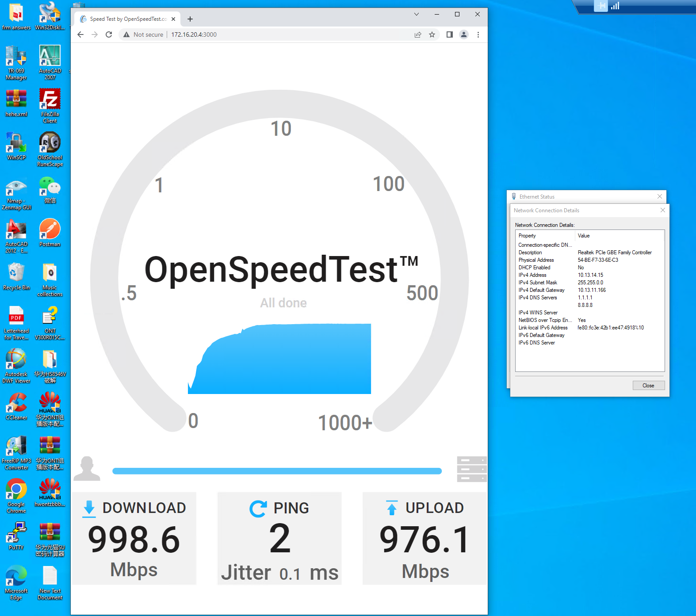The width and height of the screenshot is (696, 616).
Task: Select the IPv4 Address row value 10.13.14.15
Action: (x=590, y=275)
